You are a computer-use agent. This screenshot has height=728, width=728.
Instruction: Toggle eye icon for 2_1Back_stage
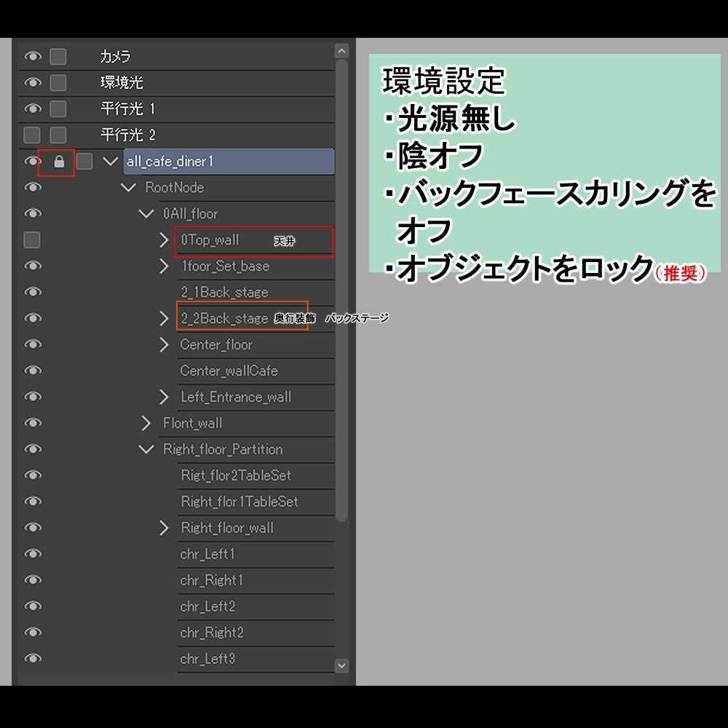[x=33, y=292]
